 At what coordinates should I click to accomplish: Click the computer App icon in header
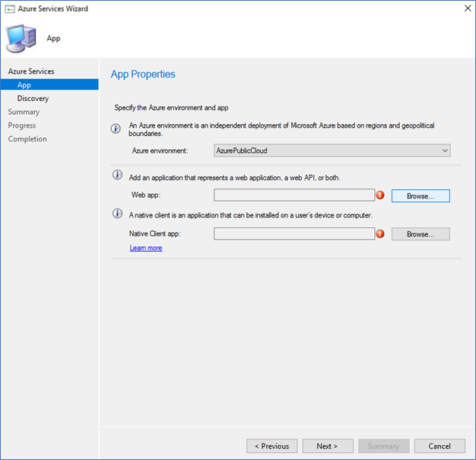[x=21, y=38]
